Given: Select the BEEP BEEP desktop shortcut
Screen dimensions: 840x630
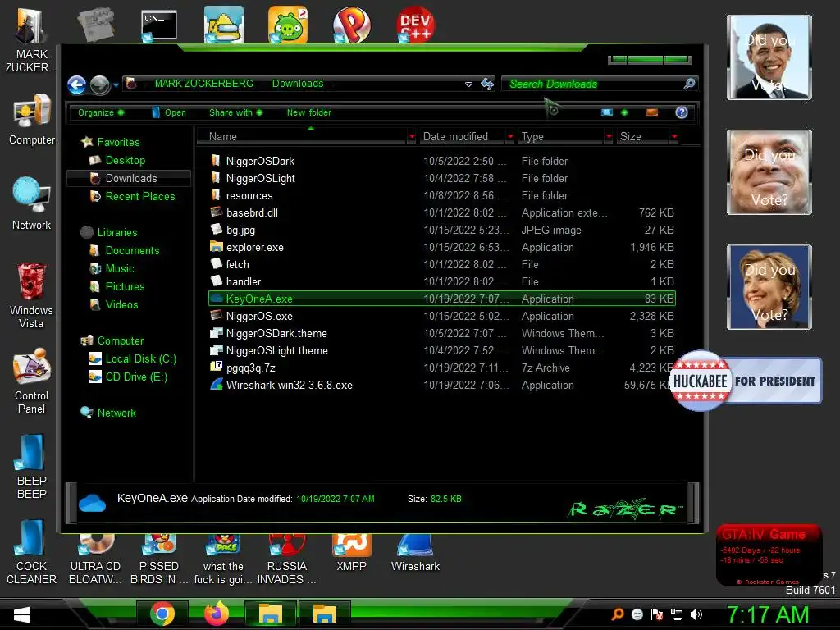Looking at the screenshot, I should pos(32,467).
